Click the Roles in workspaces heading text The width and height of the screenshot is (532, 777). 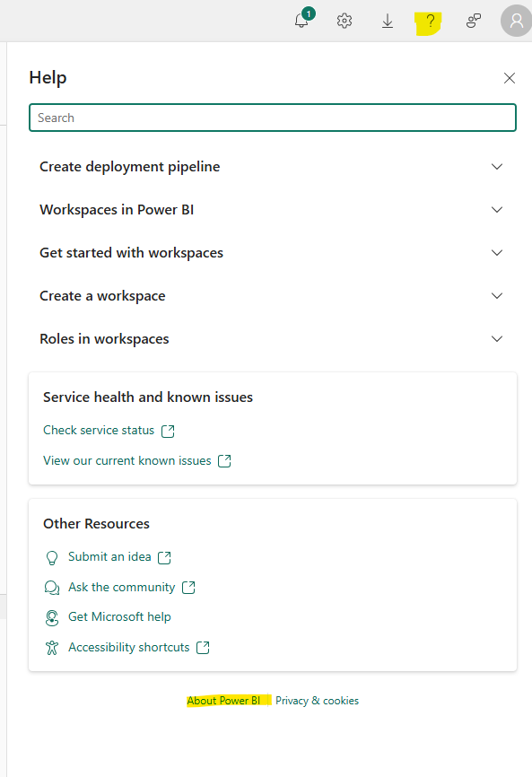105,339
